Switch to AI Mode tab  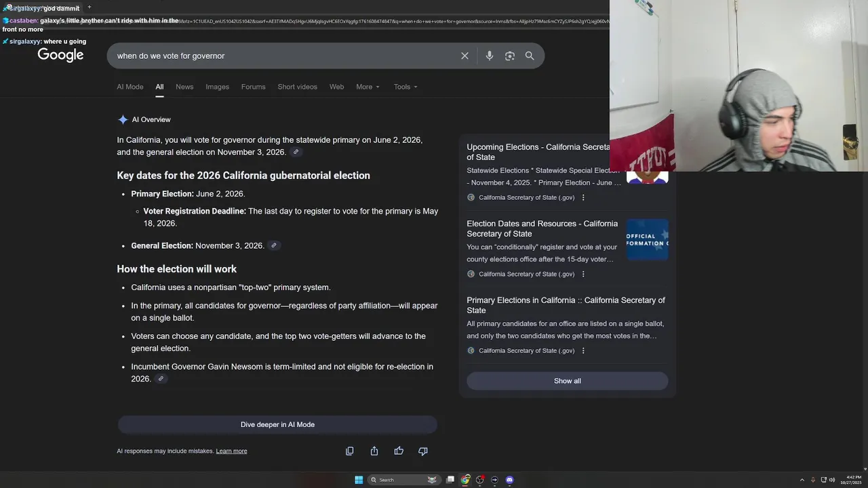(130, 87)
